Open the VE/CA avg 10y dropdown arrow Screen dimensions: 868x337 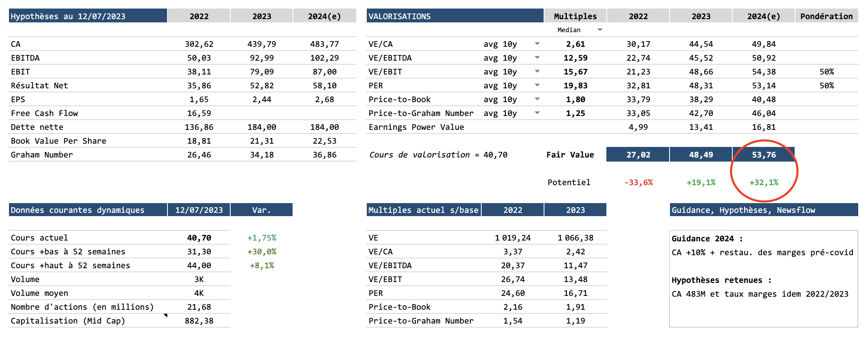(x=537, y=44)
